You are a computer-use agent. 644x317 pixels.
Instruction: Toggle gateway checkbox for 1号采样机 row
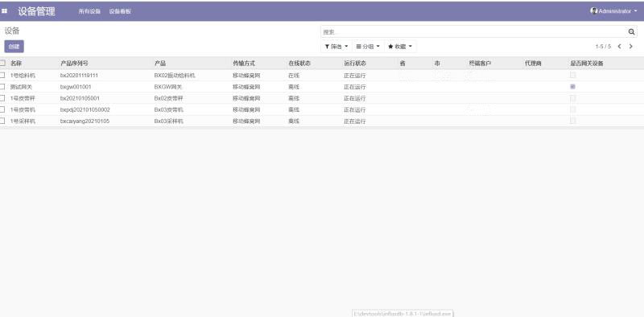(573, 121)
